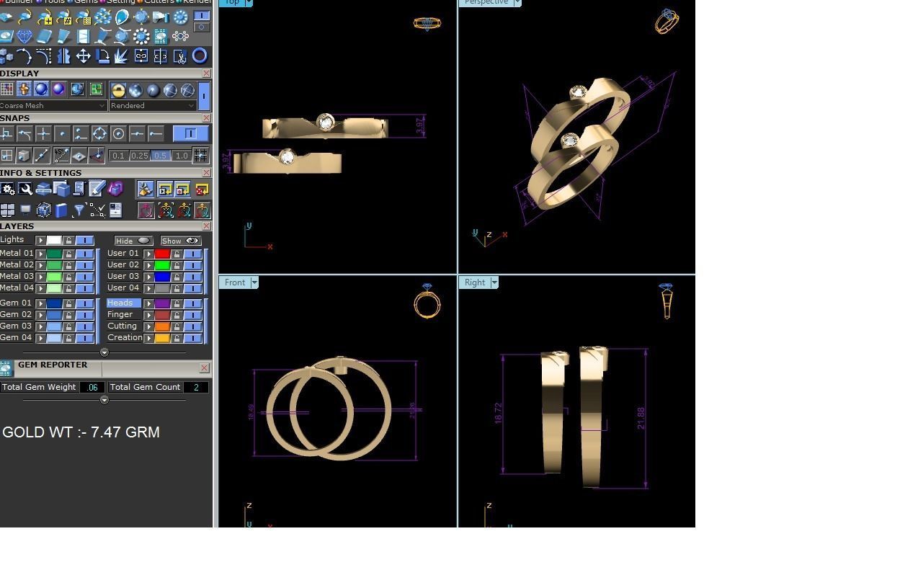Click the Hide layers button
918x588 pixels.
pyautogui.click(x=133, y=241)
